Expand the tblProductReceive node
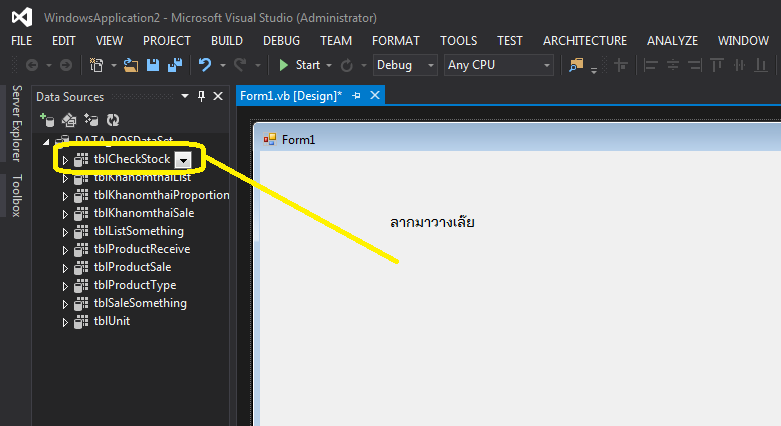Image resolution: width=781 pixels, height=426 pixels. tap(65, 250)
